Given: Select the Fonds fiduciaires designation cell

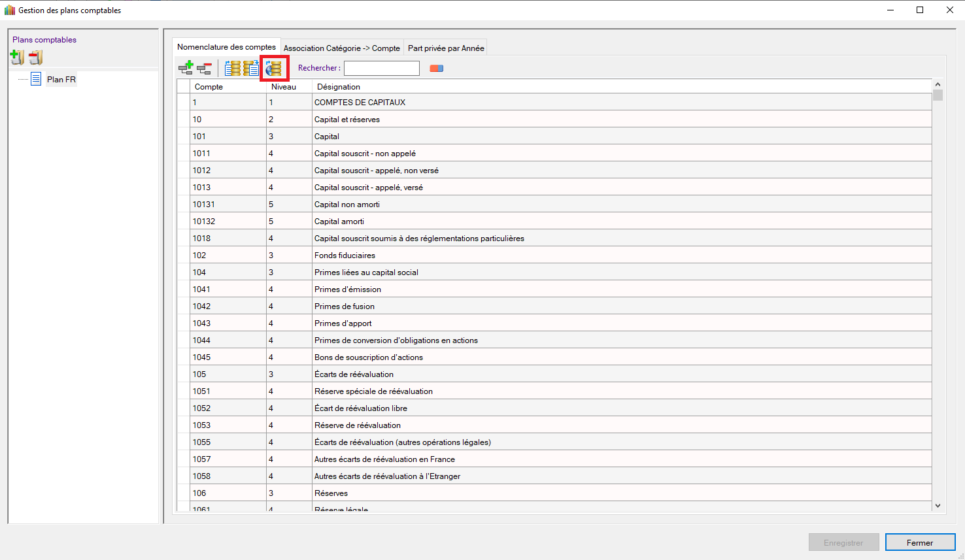Looking at the screenshot, I should pos(345,255).
